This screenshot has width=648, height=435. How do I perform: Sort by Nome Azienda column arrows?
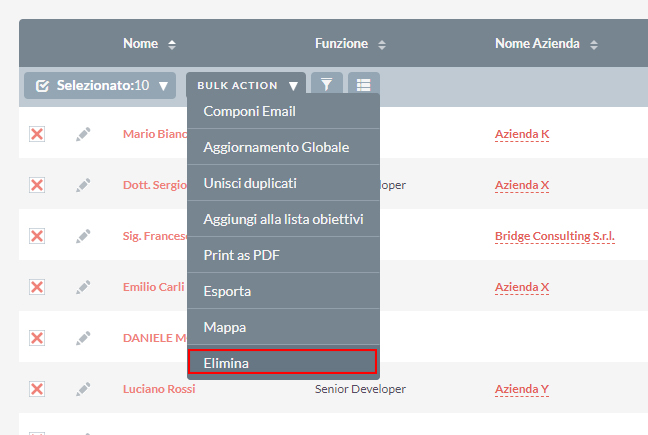pos(593,45)
